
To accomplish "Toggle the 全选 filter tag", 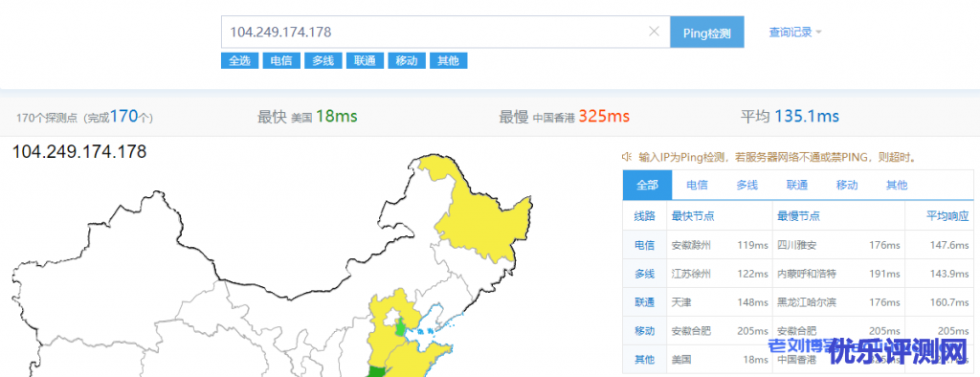I will tap(239, 60).
